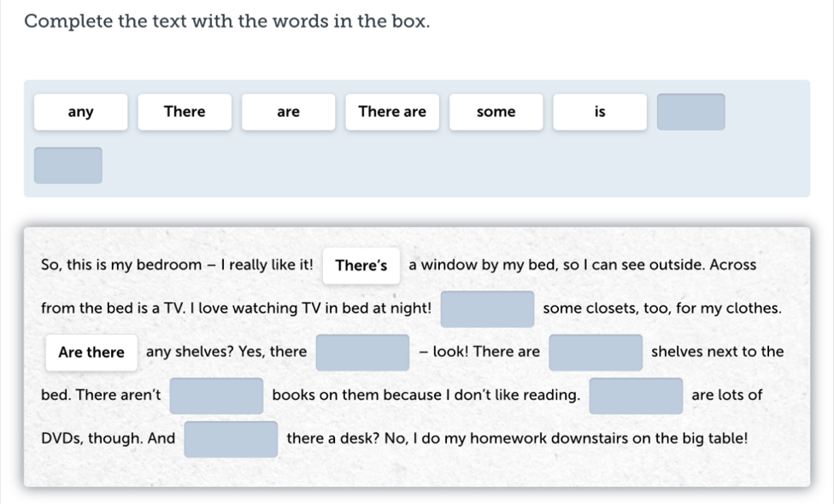The width and height of the screenshot is (834, 504).
Task: Click the 'Complete the text' instruction heading
Action: pos(227,21)
